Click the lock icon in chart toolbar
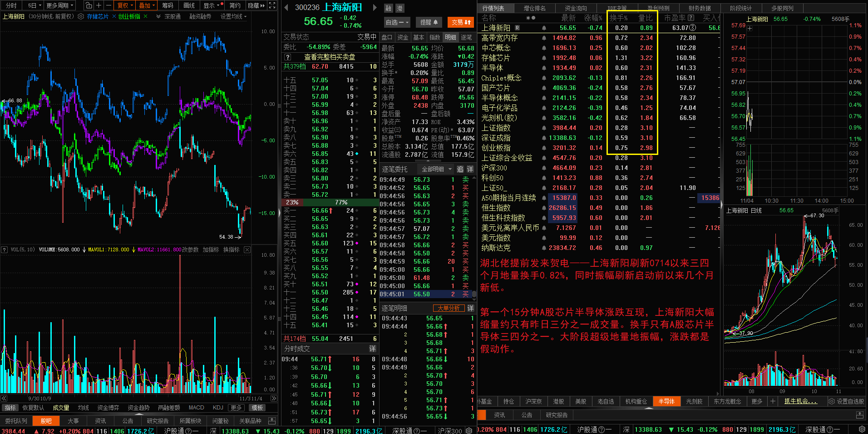This screenshot has width=868, height=434. (x=89, y=5)
